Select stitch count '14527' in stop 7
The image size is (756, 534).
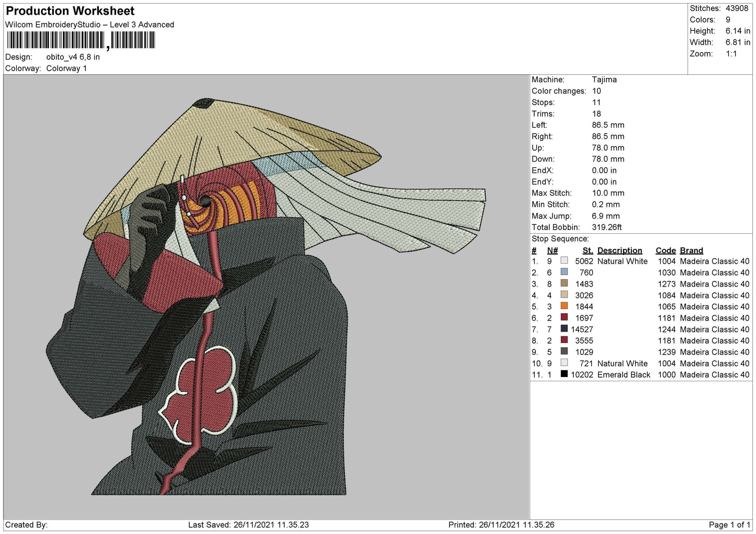click(x=582, y=330)
